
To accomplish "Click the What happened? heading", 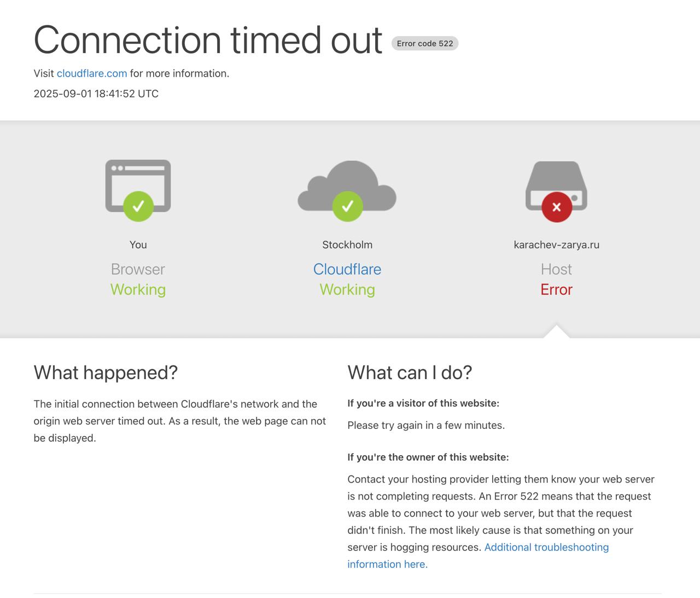I will pos(106,373).
